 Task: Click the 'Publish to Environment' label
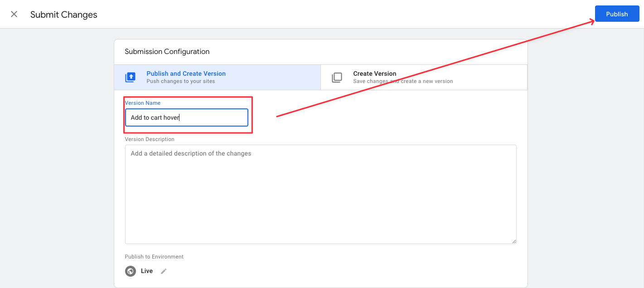tap(154, 257)
